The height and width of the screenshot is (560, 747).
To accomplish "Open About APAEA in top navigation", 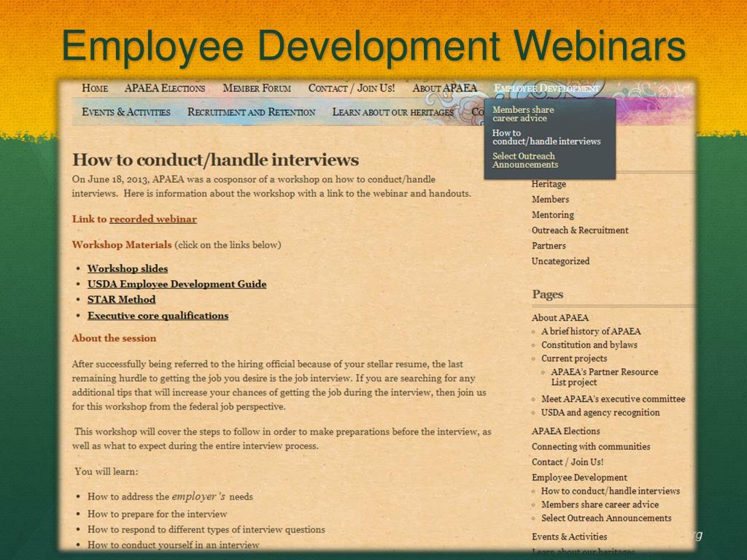I will coord(444,88).
